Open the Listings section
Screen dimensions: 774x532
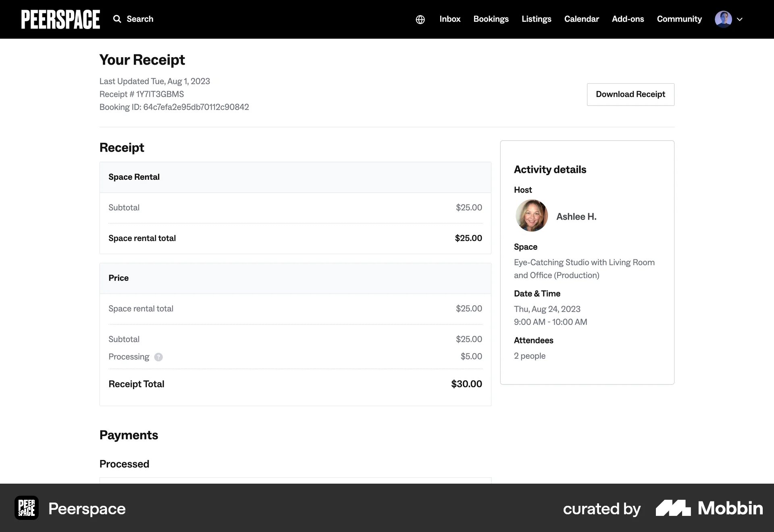(x=536, y=19)
